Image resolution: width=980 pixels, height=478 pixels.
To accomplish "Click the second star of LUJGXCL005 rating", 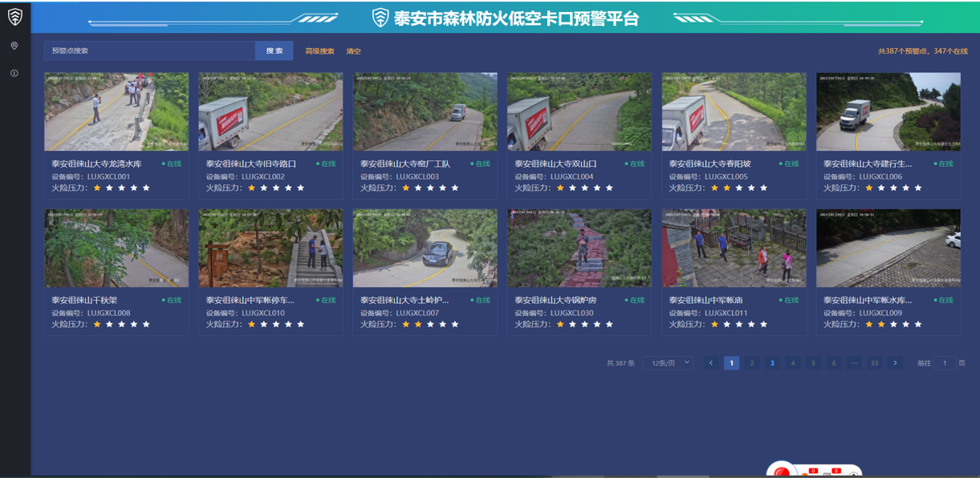I will coord(726,188).
